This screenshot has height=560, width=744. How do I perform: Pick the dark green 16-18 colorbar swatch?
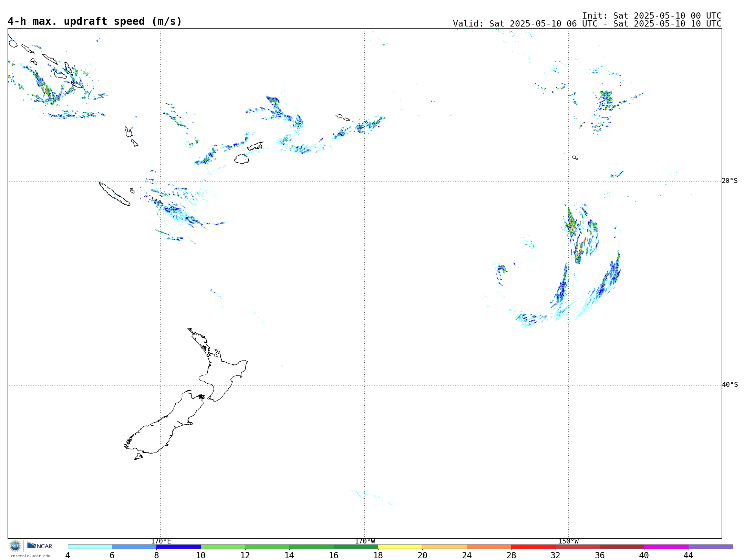[x=356, y=547]
